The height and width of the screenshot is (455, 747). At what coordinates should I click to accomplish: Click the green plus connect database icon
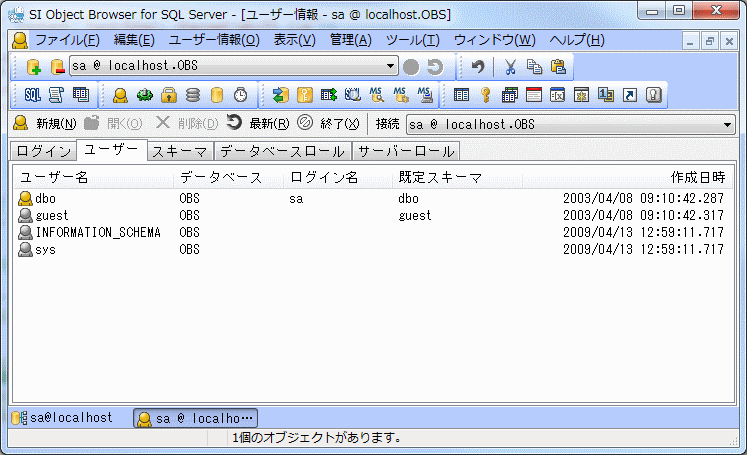tap(32, 67)
